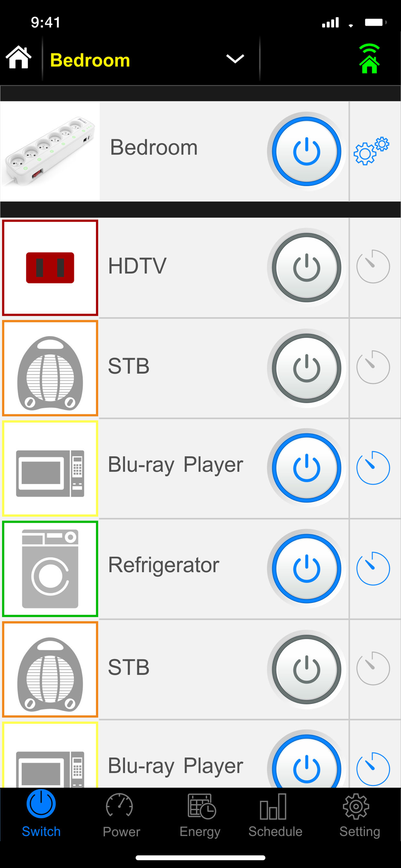Open Bedroom power strip gear settings

[x=371, y=151]
